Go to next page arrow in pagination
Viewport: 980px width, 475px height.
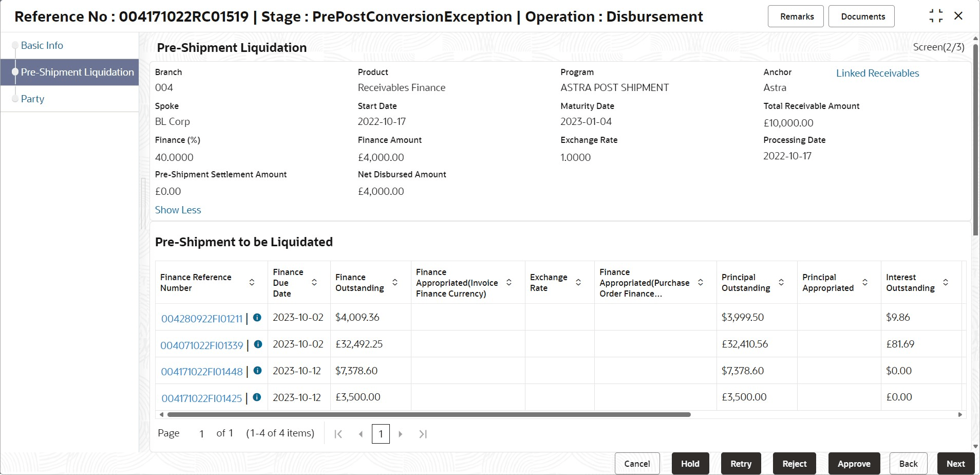point(401,434)
